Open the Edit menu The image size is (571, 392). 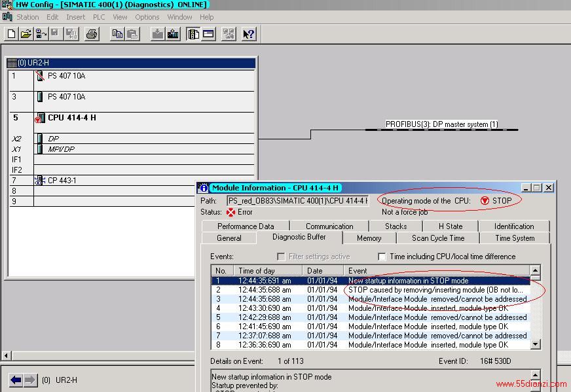[52, 17]
